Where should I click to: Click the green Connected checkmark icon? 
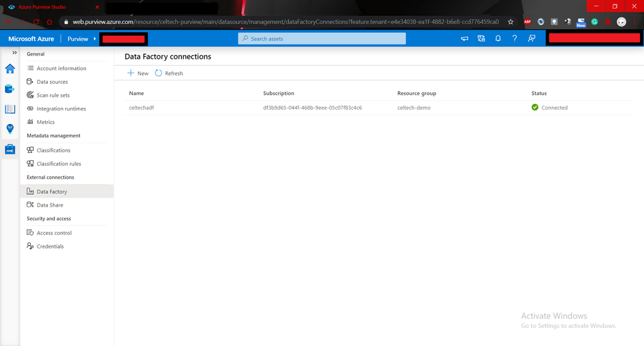(x=535, y=107)
